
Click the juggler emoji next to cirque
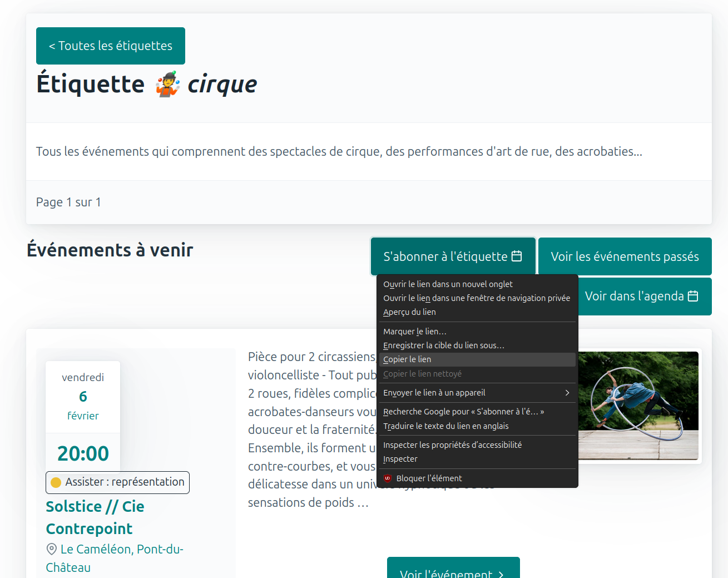(167, 85)
